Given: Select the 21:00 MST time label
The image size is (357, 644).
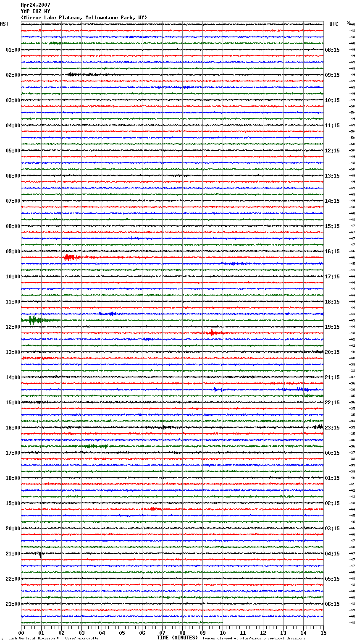Looking at the screenshot, I should 13,554.
